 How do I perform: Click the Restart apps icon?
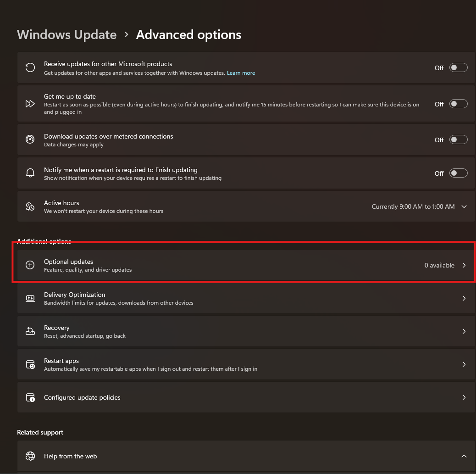30,364
